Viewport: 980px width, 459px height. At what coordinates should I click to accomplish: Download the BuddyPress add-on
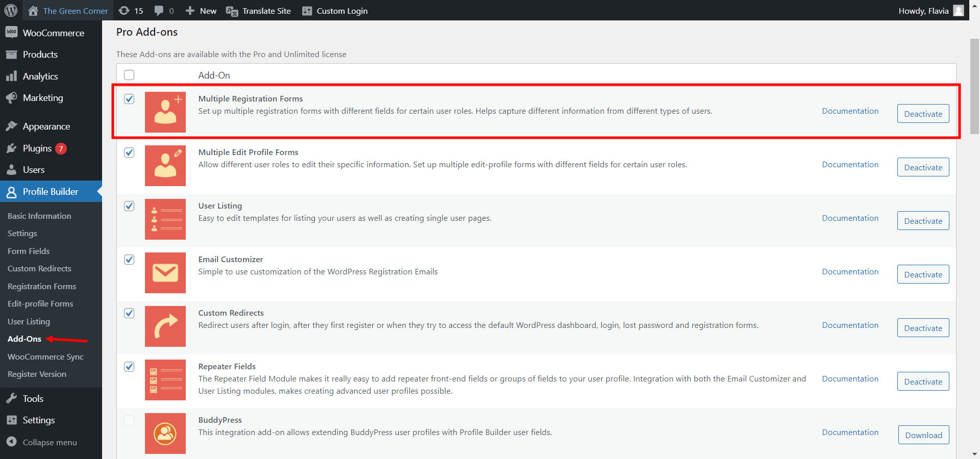[x=923, y=435]
